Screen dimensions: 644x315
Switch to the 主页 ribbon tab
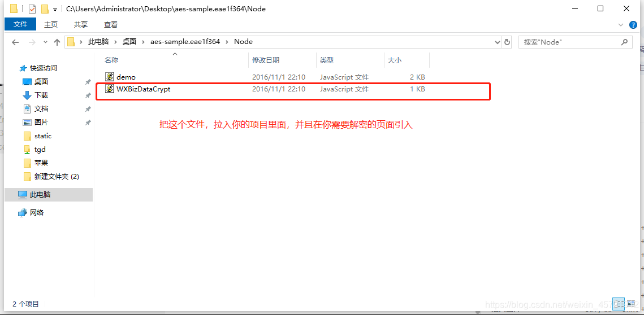click(51, 25)
